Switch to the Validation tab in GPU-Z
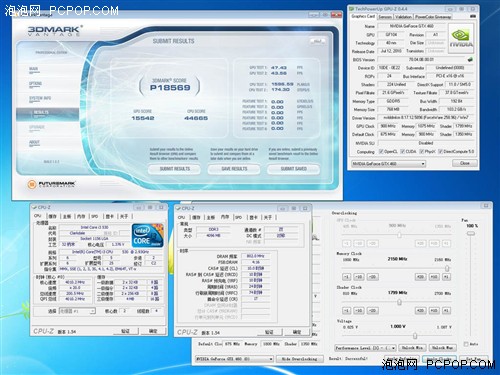 click(x=403, y=17)
